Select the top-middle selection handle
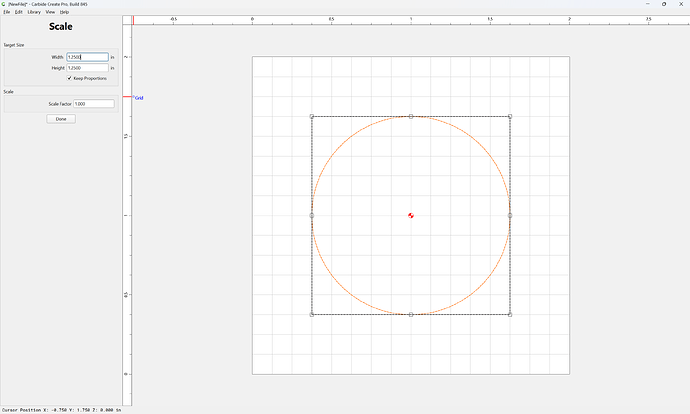The width and height of the screenshot is (690, 414). pyautogui.click(x=411, y=117)
